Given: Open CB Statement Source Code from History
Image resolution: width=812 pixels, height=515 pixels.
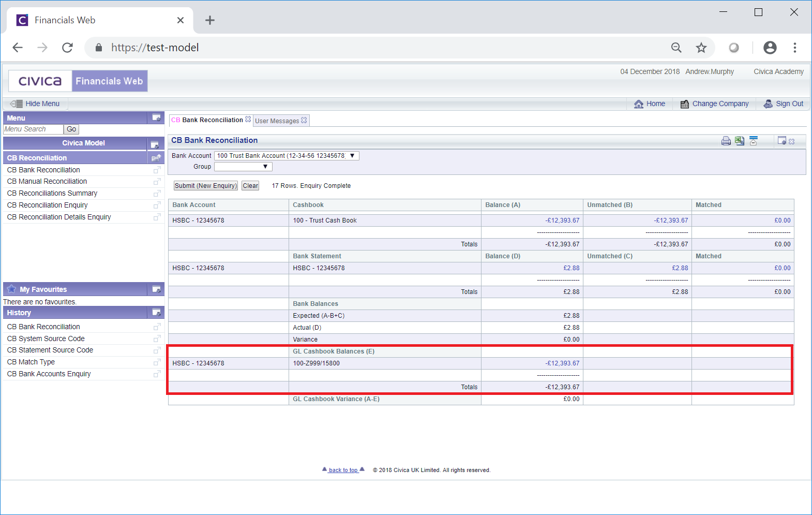Looking at the screenshot, I should click(x=50, y=350).
